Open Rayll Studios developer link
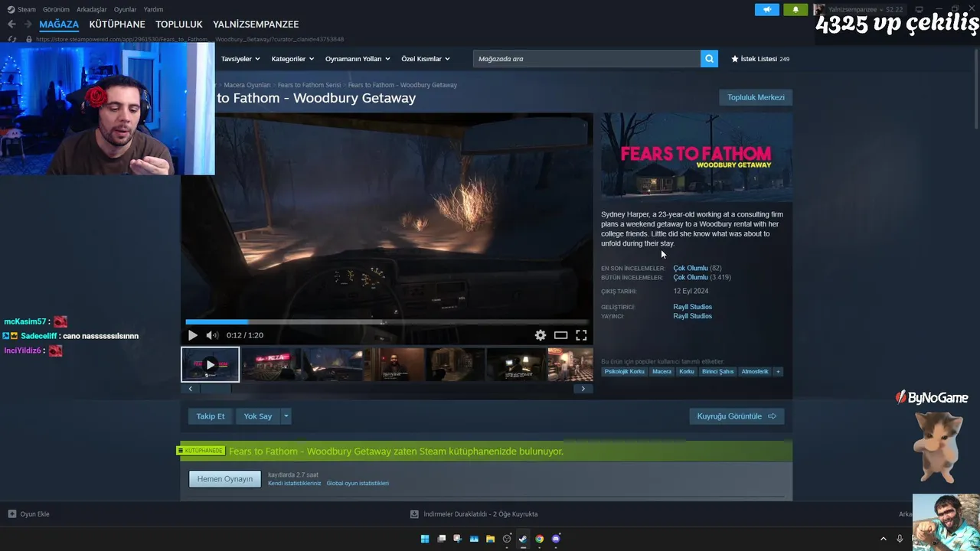Viewport: 980px width, 551px height. click(x=693, y=307)
